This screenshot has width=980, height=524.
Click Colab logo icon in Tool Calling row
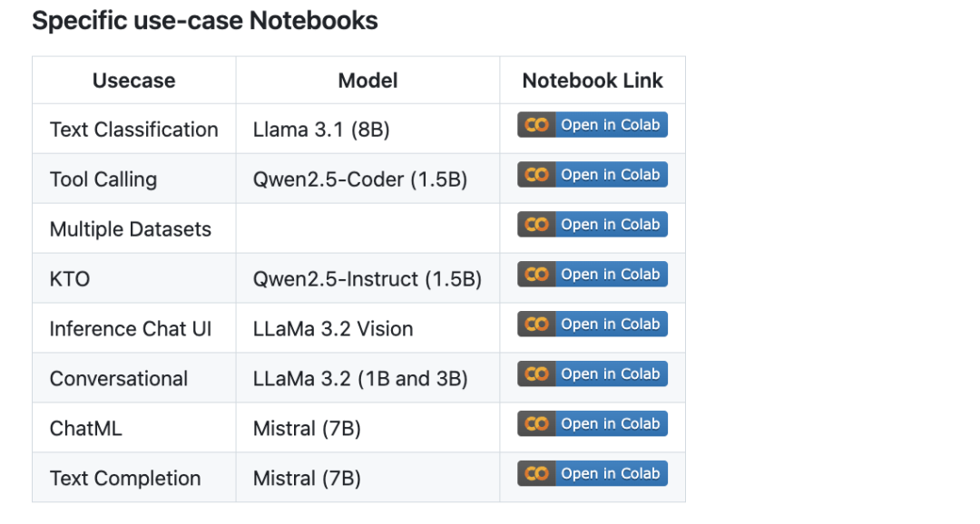coord(536,175)
